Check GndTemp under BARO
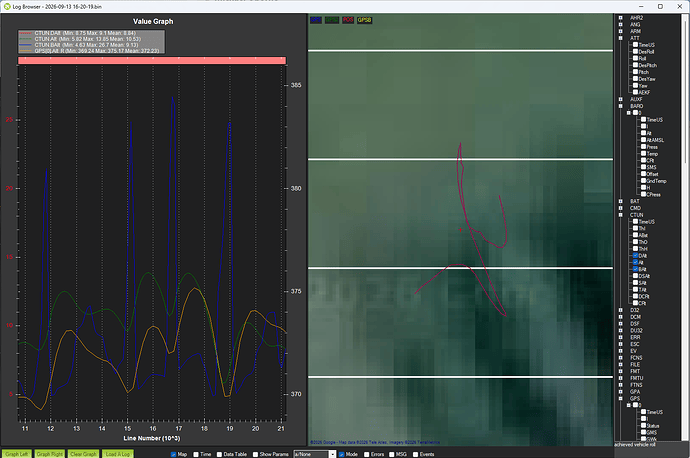This screenshot has height=458, width=690. (643, 180)
